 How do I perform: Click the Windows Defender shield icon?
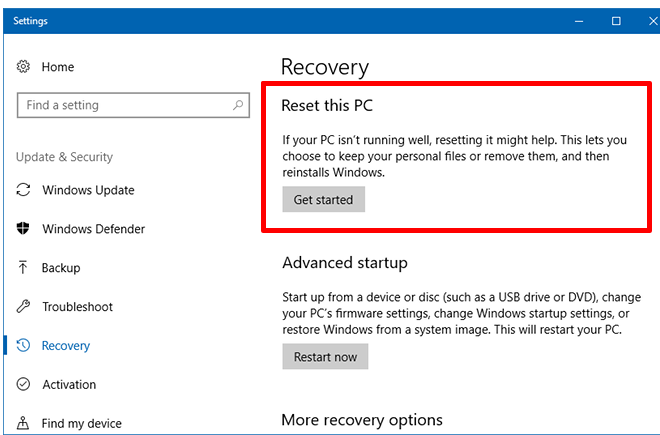[x=24, y=229]
